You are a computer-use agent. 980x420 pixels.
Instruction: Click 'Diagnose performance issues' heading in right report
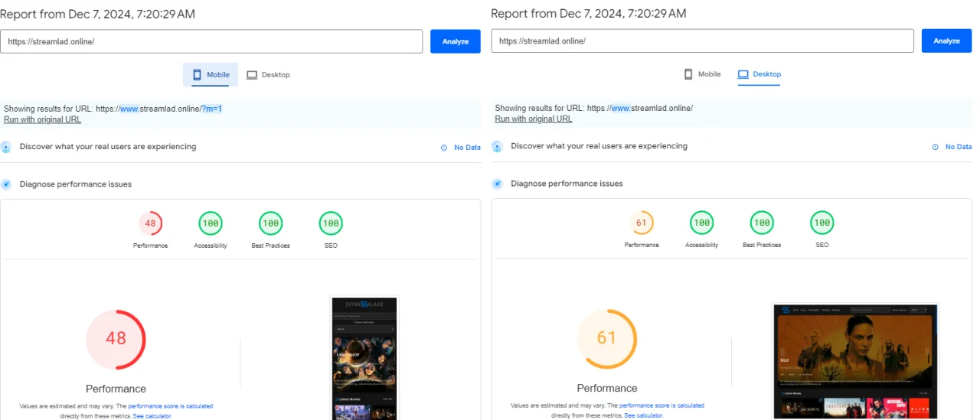click(567, 184)
